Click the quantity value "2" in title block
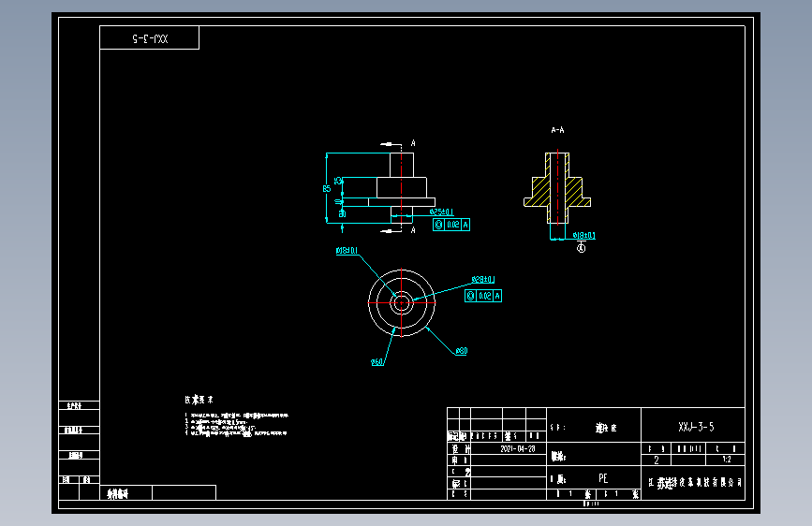 coord(657,460)
